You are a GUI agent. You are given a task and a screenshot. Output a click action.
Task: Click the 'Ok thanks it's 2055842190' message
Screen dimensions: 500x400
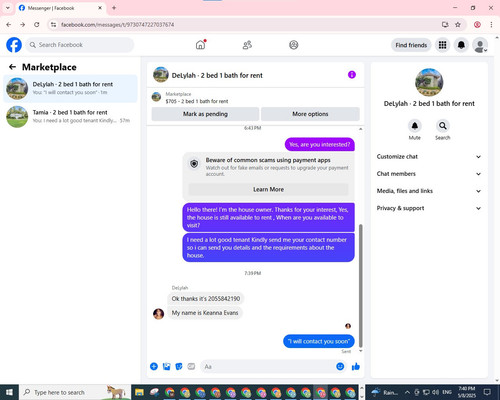(206, 299)
